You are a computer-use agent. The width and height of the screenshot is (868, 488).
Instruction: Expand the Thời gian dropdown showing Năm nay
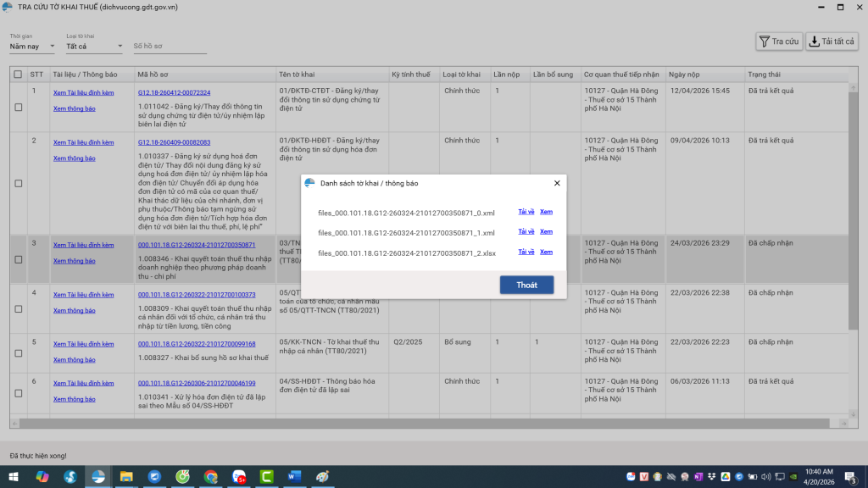click(31, 47)
